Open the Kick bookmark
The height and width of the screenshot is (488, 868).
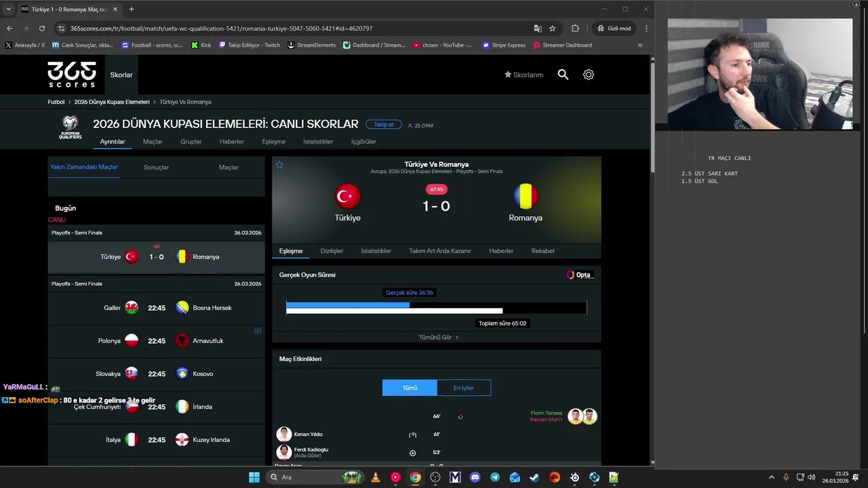coord(201,45)
